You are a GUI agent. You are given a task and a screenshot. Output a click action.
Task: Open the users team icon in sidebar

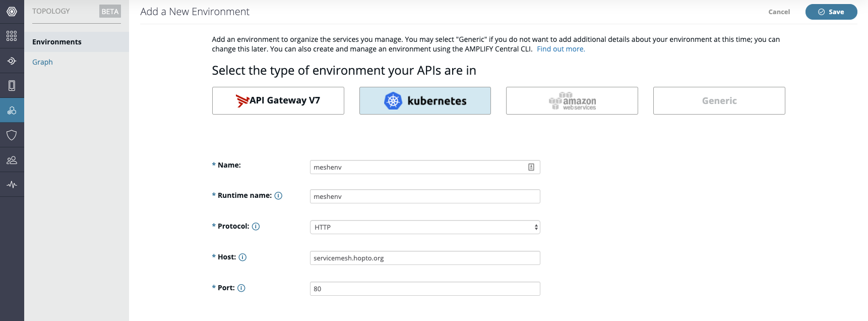(x=12, y=160)
